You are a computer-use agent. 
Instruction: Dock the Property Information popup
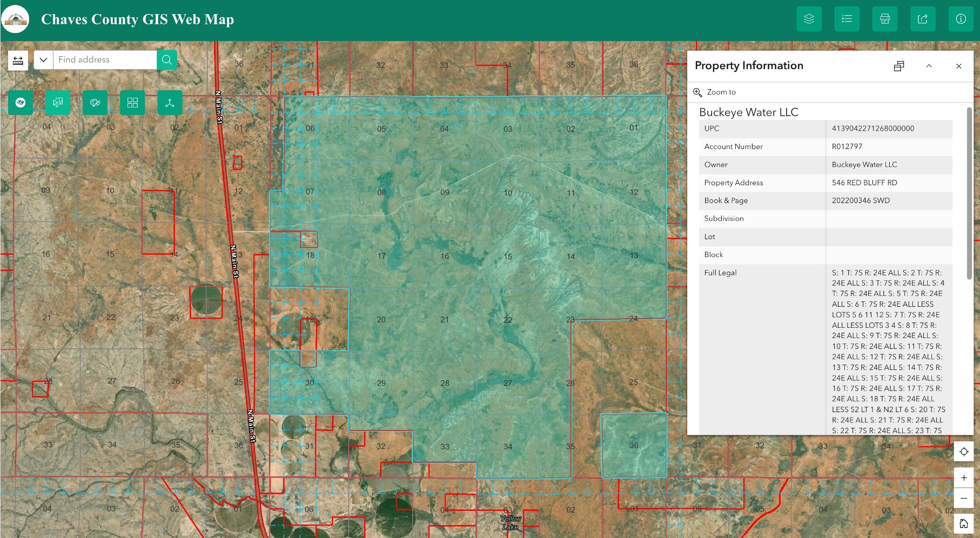[x=899, y=66]
